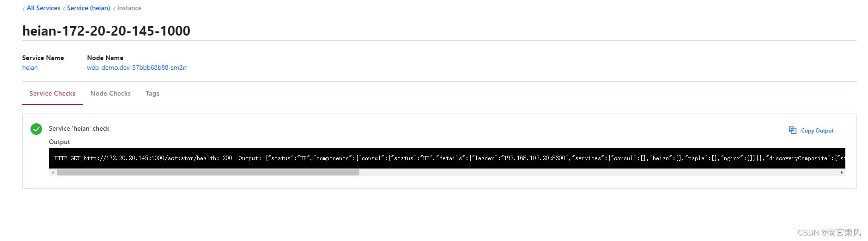Screen dimensions: 868x241
Task: Click the heian-172-20-20-145-1000 page heading
Action: coord(106,31)
